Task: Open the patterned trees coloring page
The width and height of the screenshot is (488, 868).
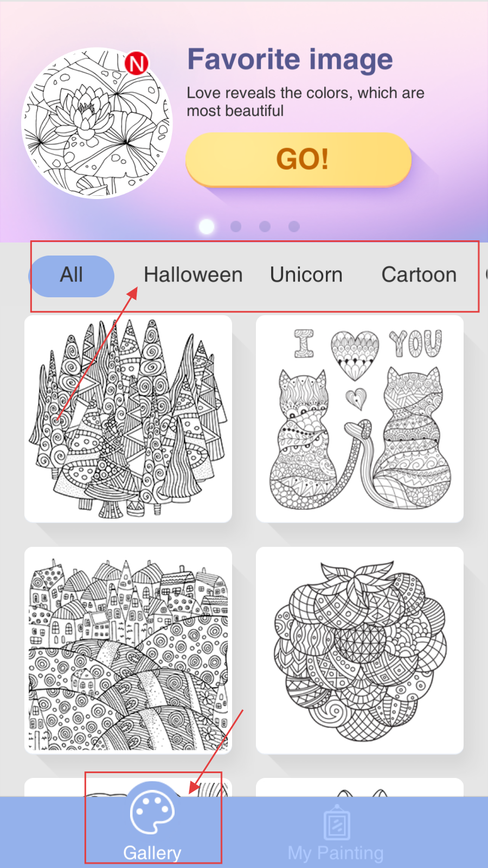Action: click(x=128, y=419)
